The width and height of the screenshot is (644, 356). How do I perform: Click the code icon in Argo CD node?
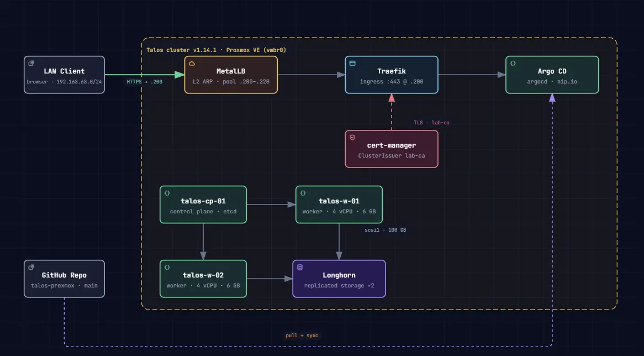click(513, 64)
